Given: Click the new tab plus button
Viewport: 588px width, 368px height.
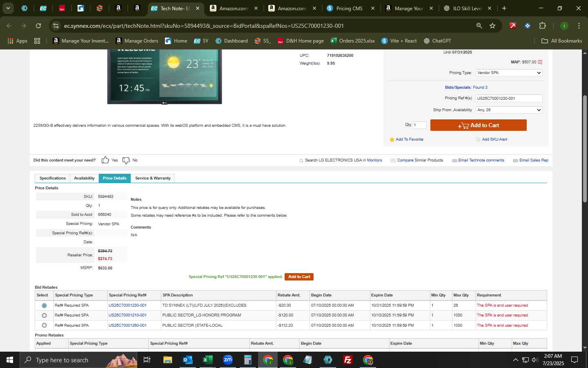Looking at the screenshot, I should [x=504, y=8].
